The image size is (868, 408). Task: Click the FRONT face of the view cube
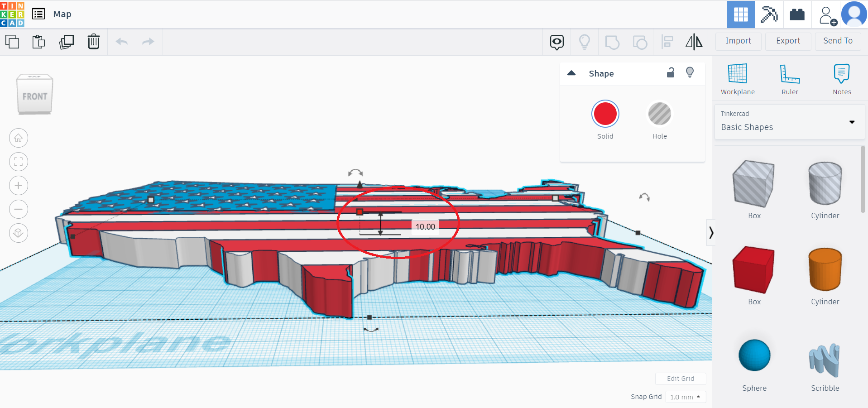coord(35,96)
